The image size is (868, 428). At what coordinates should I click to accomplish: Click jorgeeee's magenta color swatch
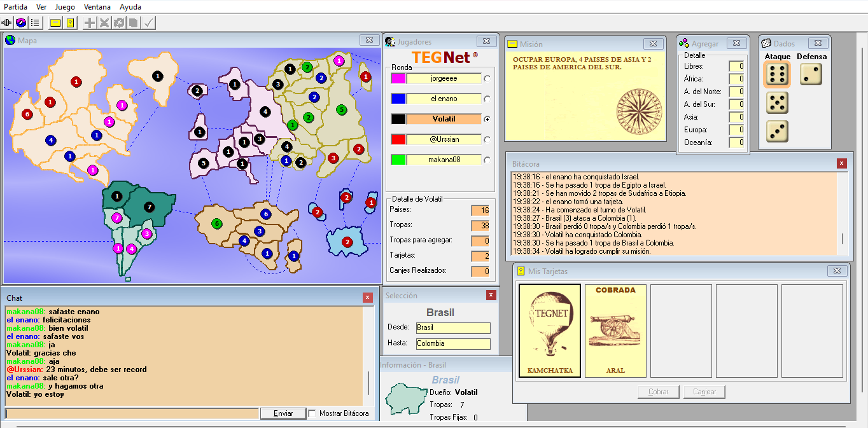[398, 78]
